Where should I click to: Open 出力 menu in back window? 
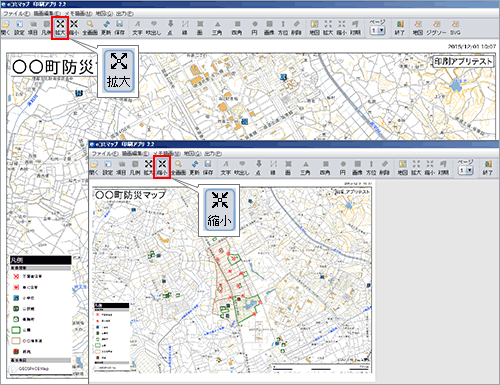125,14
